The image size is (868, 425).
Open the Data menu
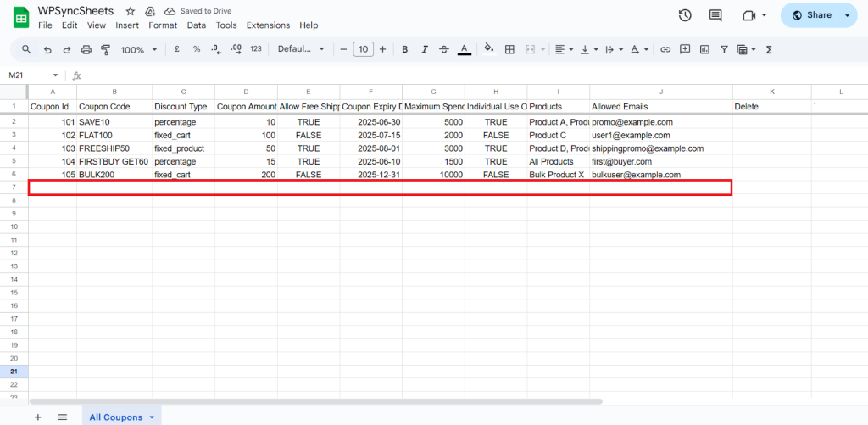coord(197,25)
